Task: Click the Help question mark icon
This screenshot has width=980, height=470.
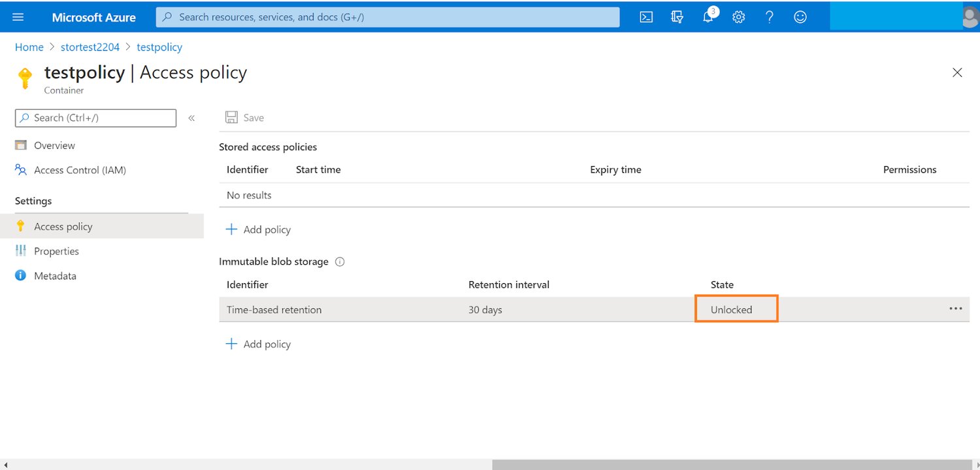Action: [769, 17]
